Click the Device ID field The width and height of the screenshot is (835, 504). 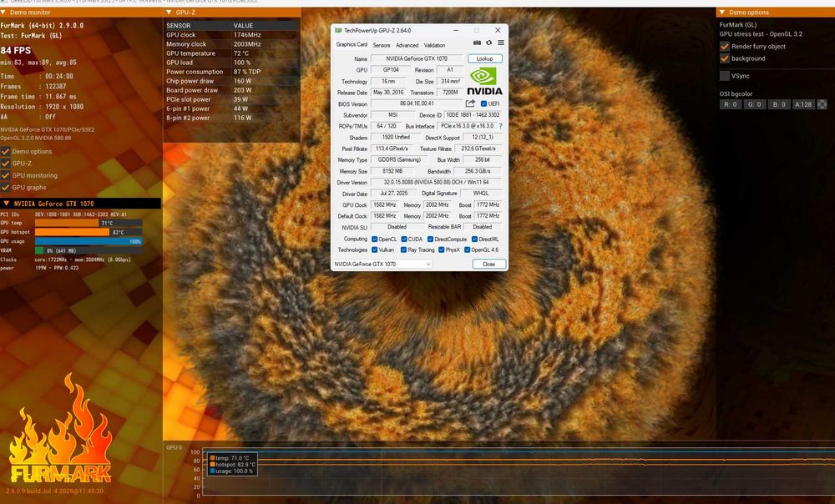tap(473, 115)
